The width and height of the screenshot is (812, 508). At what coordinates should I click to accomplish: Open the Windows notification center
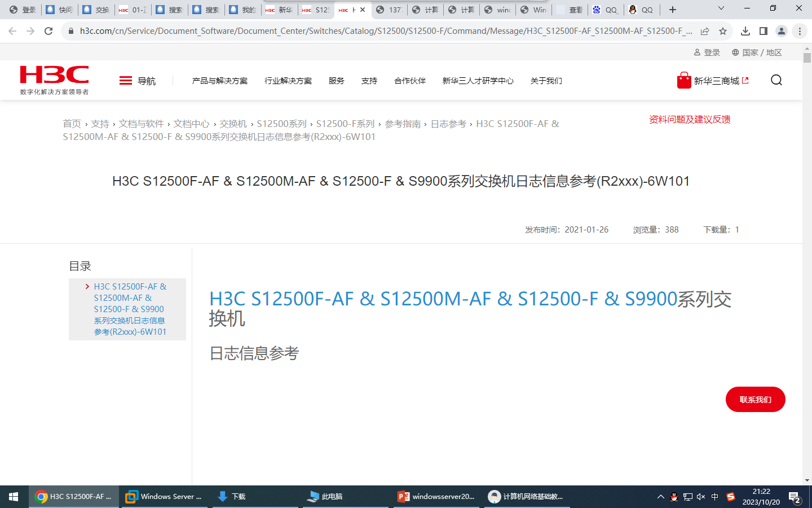[795, 497]
